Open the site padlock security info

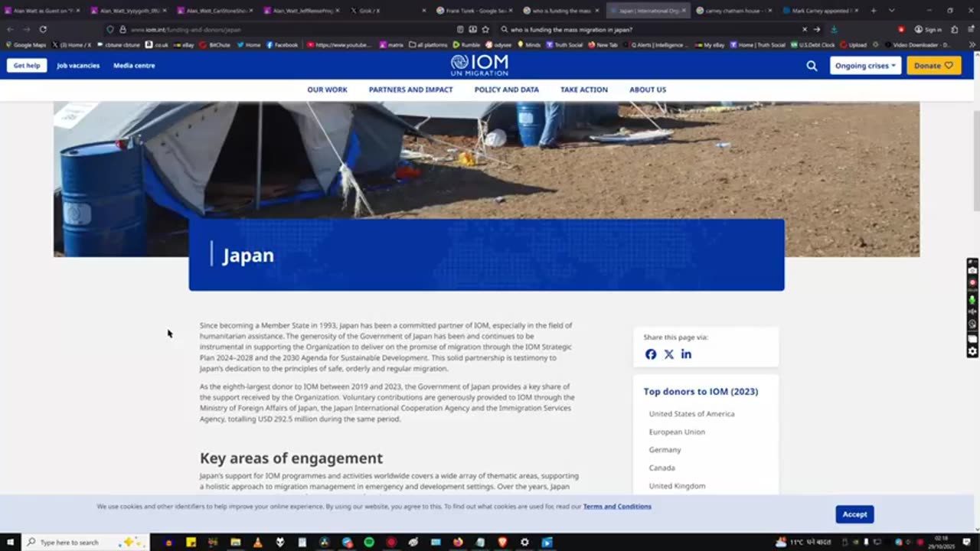tap(122, 29)
